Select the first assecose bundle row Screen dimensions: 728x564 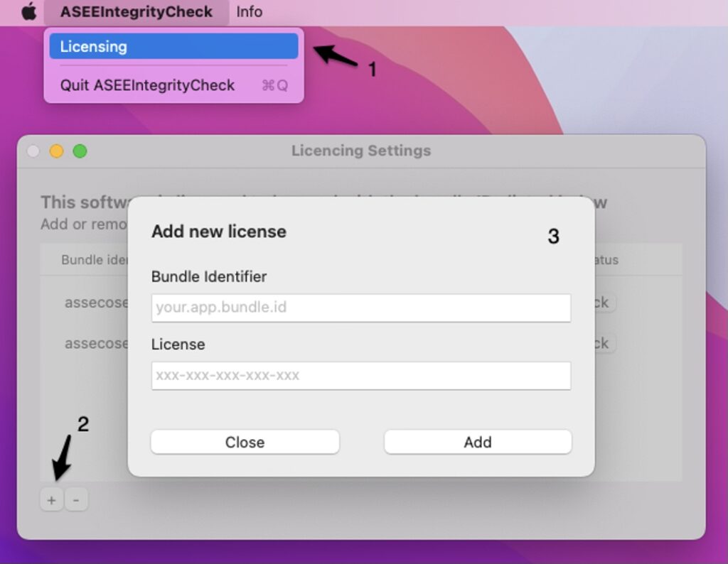tap(96, 303)
